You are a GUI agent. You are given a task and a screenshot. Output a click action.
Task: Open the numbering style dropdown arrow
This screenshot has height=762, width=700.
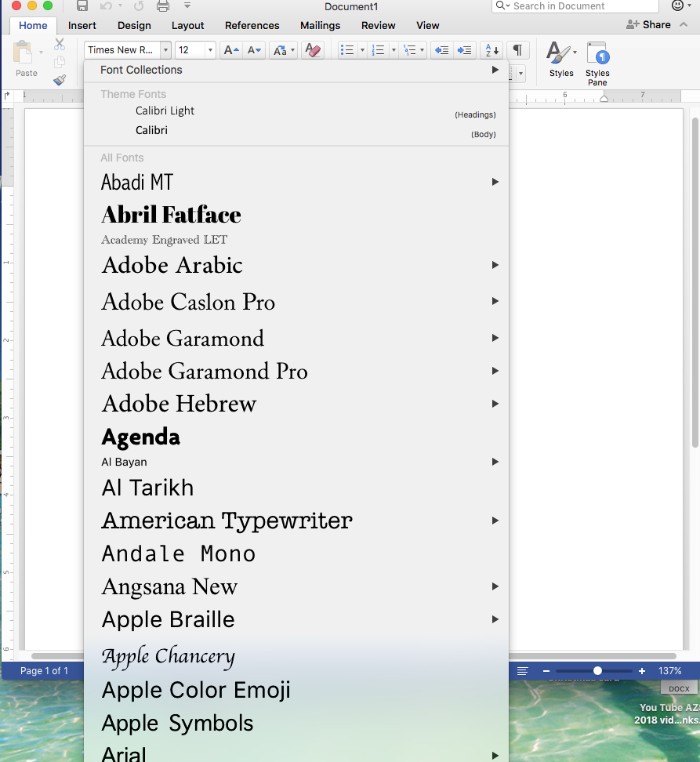coord(394,50)
